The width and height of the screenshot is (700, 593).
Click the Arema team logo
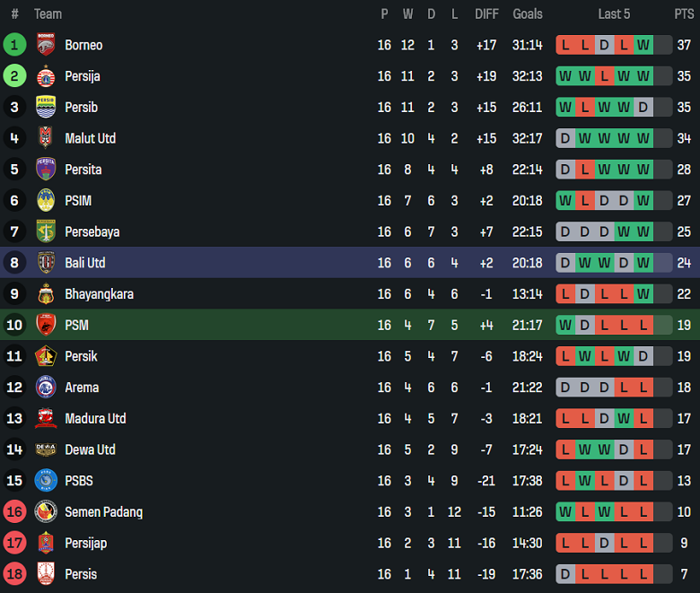[46, 388]
